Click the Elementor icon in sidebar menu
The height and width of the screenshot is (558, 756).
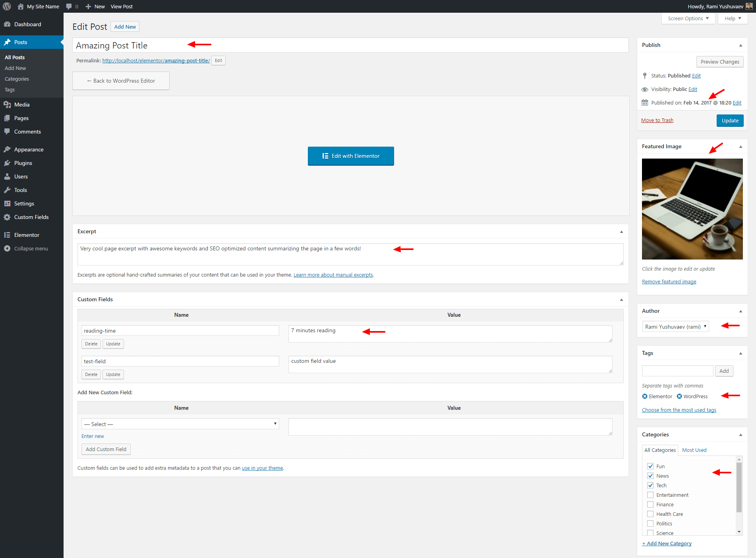pyautogui.click(x=7, y=235)
